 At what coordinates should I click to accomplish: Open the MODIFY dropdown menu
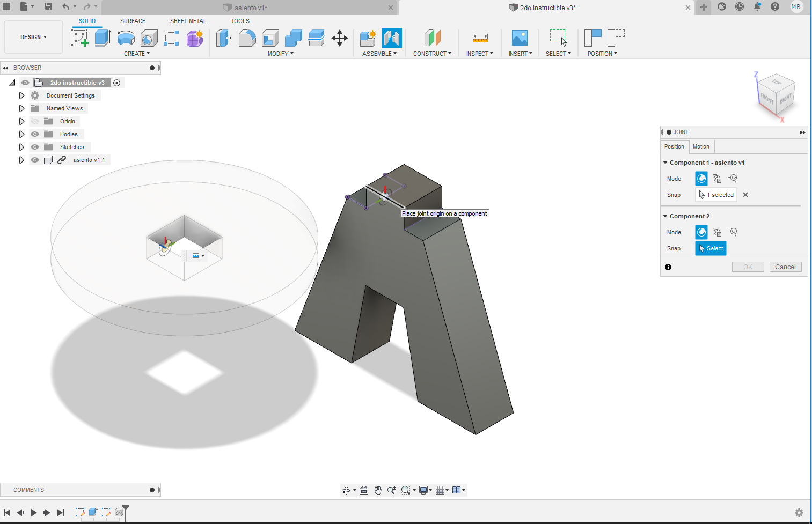281,54
